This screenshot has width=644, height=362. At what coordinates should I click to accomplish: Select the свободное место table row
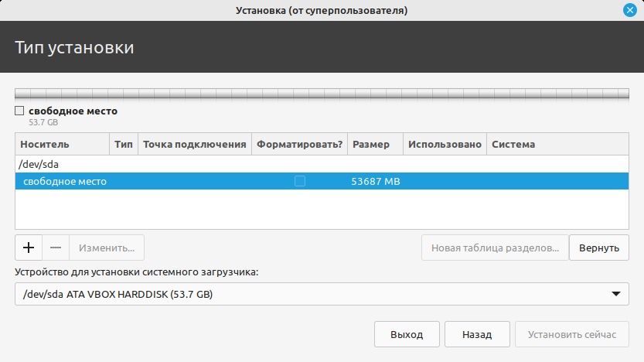[65, 181]
